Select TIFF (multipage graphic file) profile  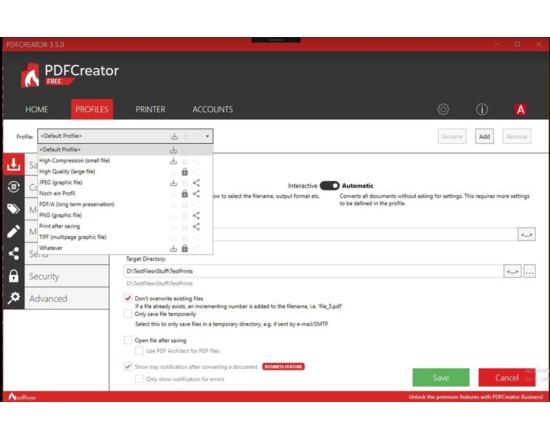pos(125,237)
